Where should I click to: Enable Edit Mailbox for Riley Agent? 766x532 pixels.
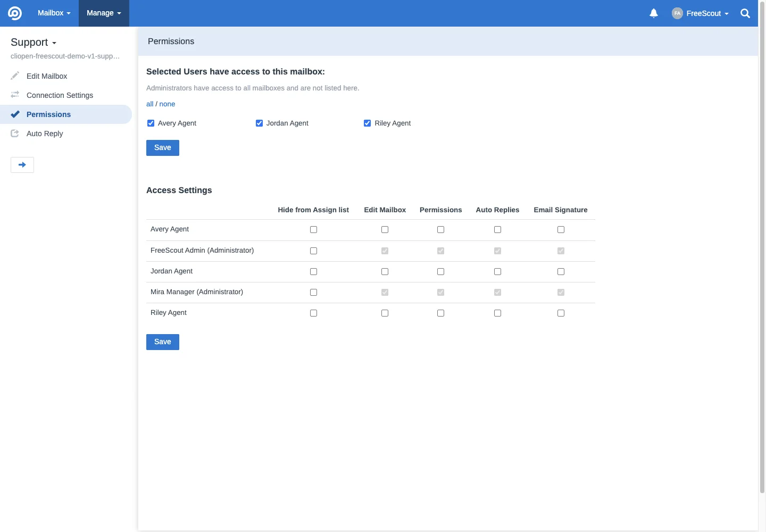pyautogui.click(x=385, y=313)
